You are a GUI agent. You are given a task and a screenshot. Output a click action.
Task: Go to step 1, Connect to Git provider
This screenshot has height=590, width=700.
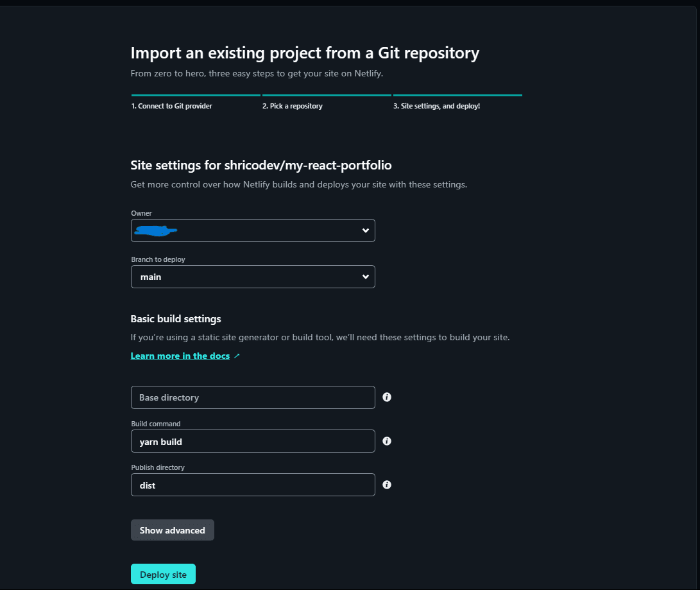point(172,106)
